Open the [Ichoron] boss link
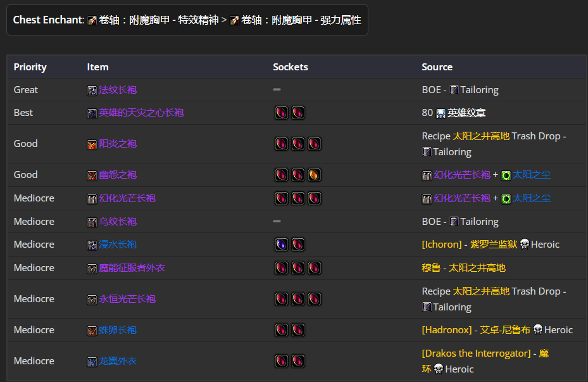The image size is (588, 382). (x=442, y=245)
